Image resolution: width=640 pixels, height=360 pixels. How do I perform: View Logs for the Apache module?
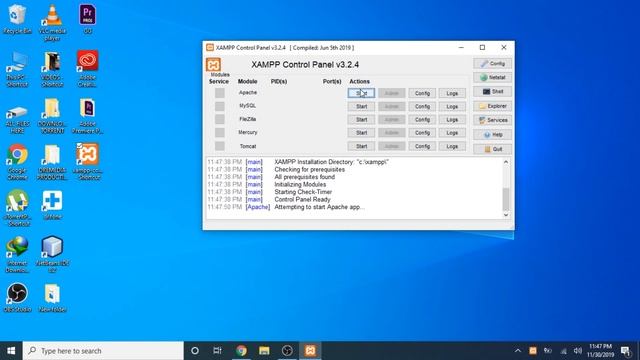pyautogui.click(x=452, y=93)
